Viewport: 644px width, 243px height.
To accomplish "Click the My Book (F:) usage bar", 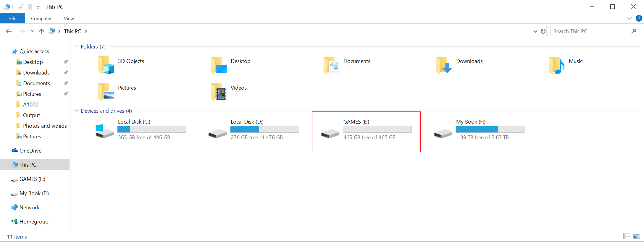I will [x=490, y=129].
